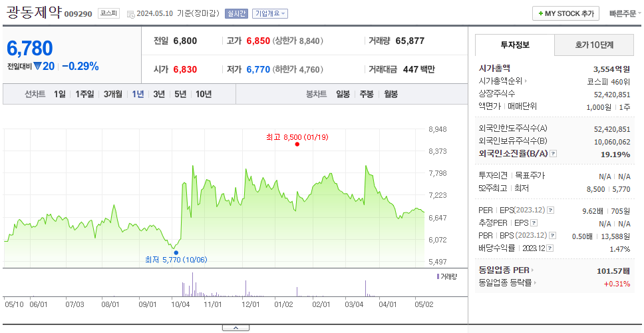Click the purple 거래량 legend marker

pos(438,276)
